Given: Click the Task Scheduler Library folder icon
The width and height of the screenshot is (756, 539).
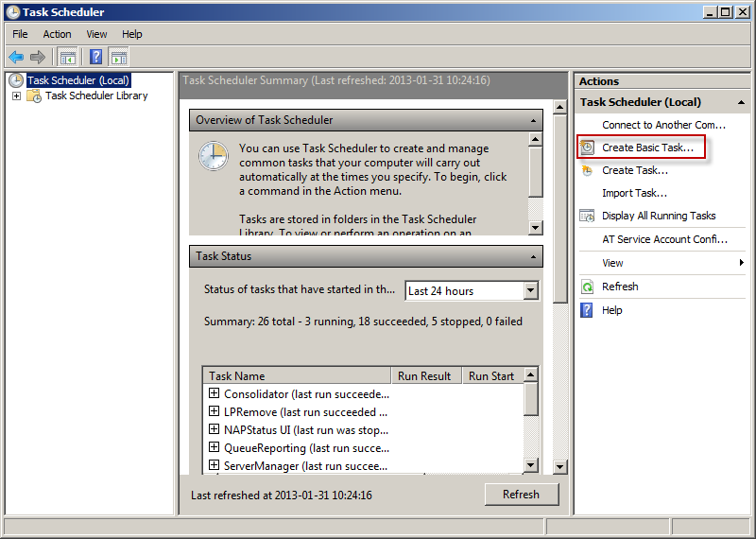Looking at the screenshot, I should tap(34, 96).
